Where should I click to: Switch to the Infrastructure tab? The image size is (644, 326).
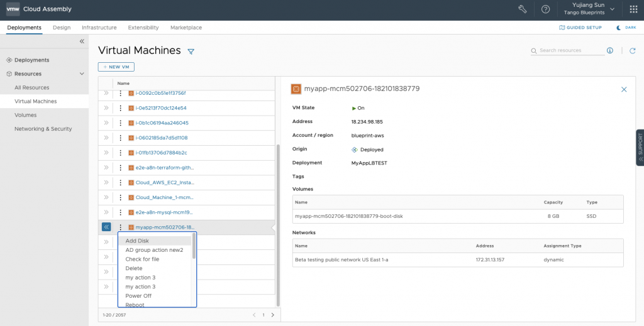(x=99, y=28)
